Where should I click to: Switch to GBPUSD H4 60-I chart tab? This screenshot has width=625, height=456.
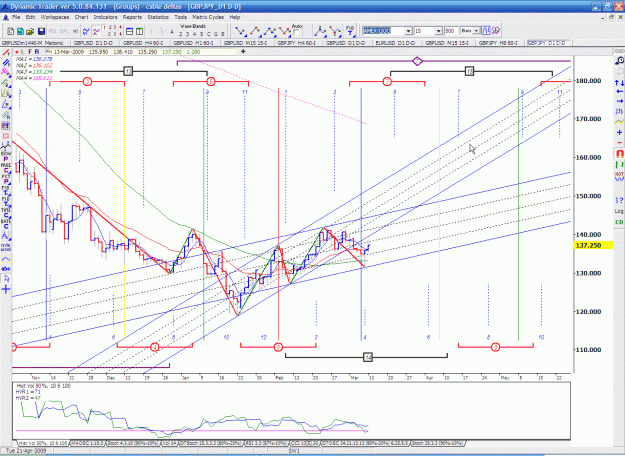(145, 43)
